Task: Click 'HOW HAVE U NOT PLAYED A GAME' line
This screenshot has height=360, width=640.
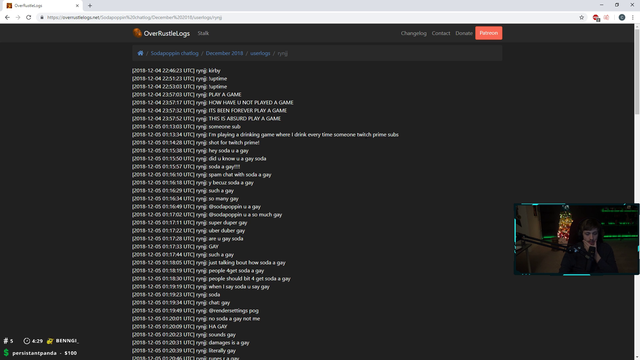Action: pos(212,102)
